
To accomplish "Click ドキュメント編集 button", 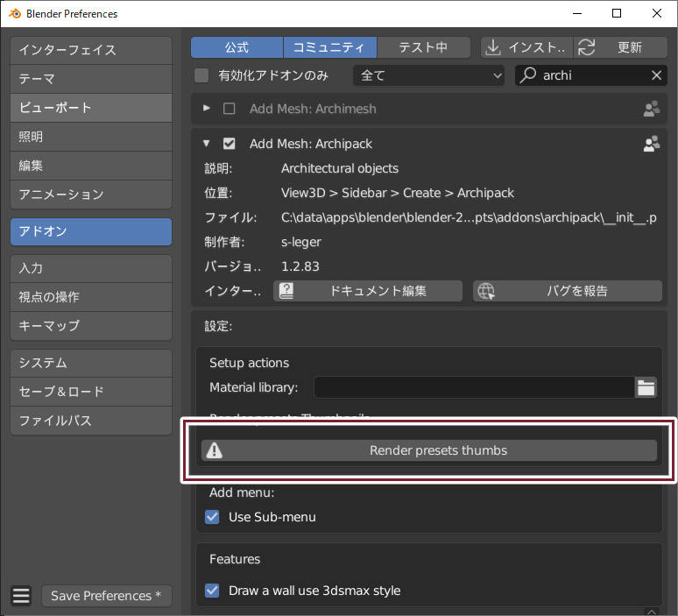I will 368,291.
